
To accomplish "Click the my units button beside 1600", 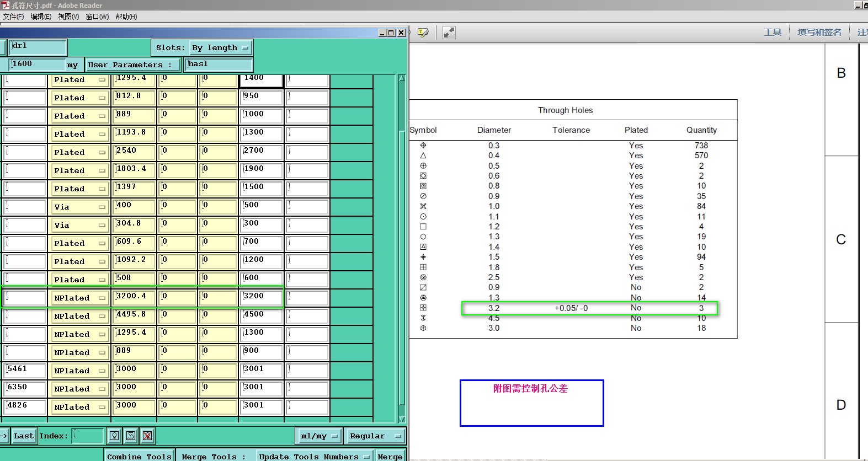I will click(x=73, y=65).
